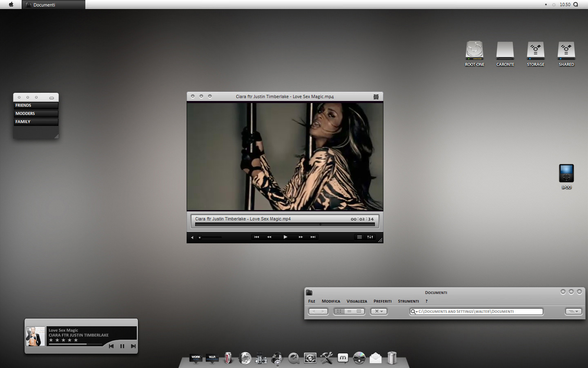Click the Documenti address path field
This screenshot has width=588, height=368.
coord(476,312)
